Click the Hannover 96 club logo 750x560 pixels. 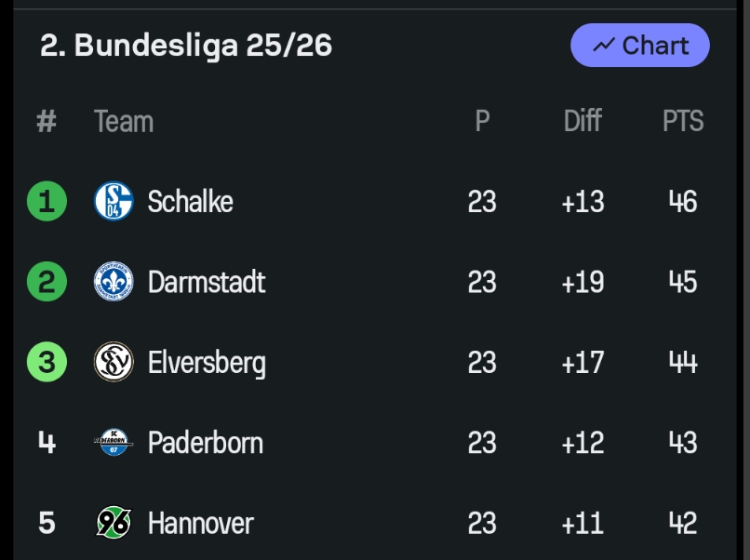click(x=114, y=522)
